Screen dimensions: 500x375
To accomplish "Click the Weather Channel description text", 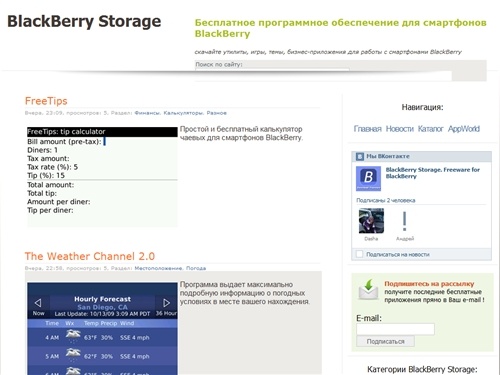I will pos(245,293).
